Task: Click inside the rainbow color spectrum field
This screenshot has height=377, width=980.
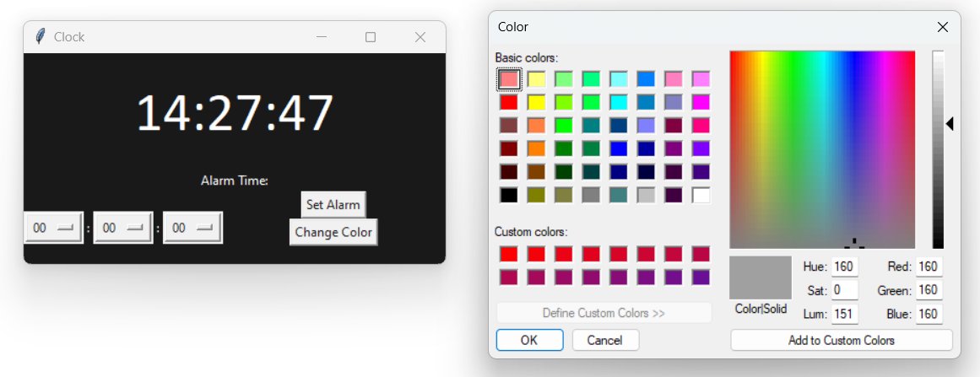Action: (x=822, y=150)
